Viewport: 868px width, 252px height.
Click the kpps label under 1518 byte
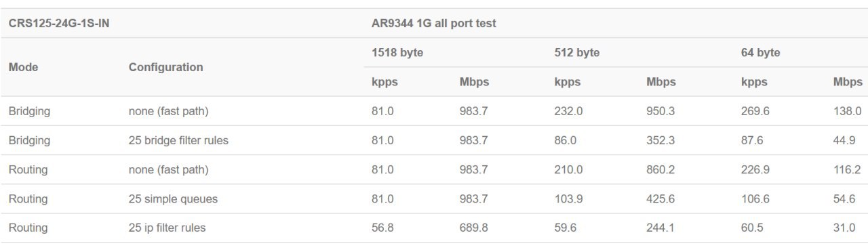coord(384,82)
